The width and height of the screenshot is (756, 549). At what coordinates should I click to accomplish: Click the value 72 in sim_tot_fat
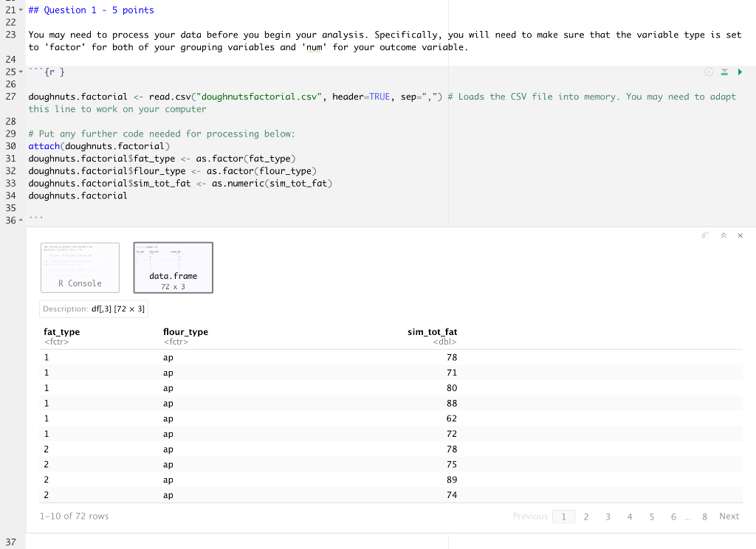click(x=452, y=434)
